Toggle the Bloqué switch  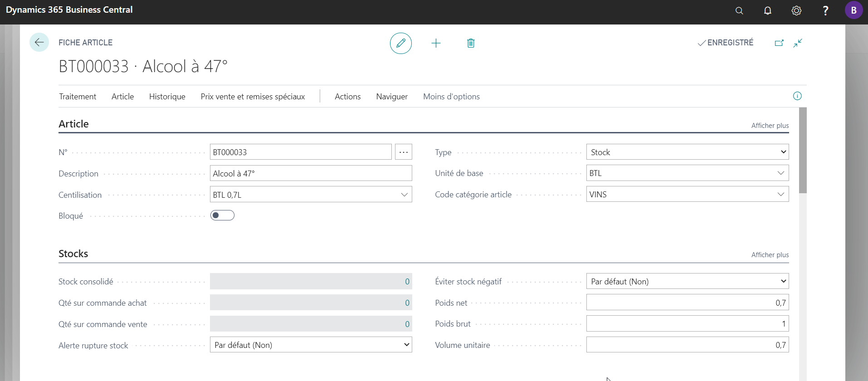(222, 215)
